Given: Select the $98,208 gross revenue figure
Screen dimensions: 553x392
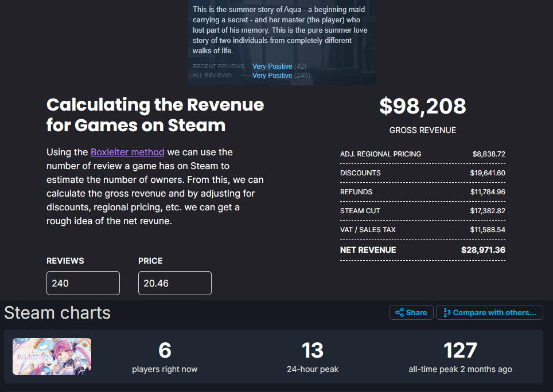Looking at the screenshot, I should tap(423, 105).
